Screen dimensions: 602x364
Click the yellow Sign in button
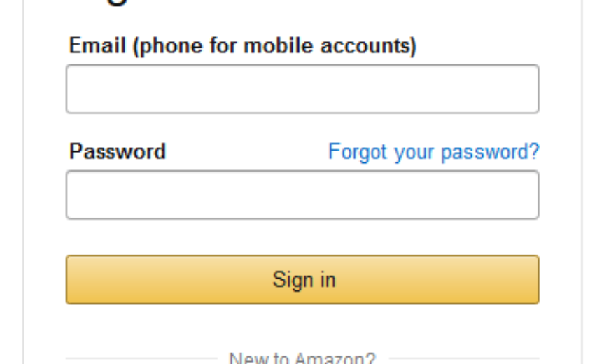click(302, 279)
